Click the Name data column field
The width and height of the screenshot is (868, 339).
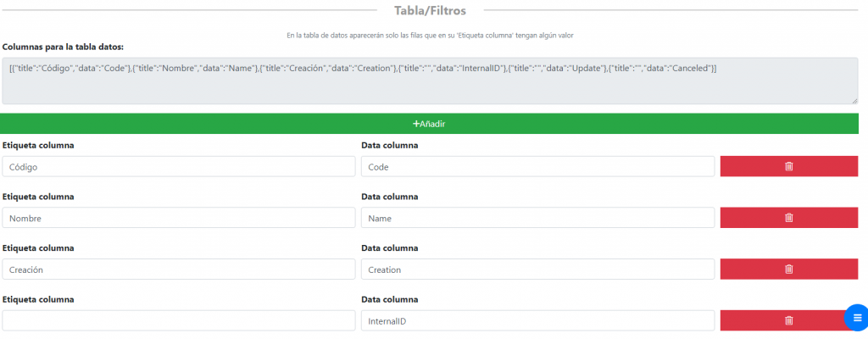click(537, 218)
